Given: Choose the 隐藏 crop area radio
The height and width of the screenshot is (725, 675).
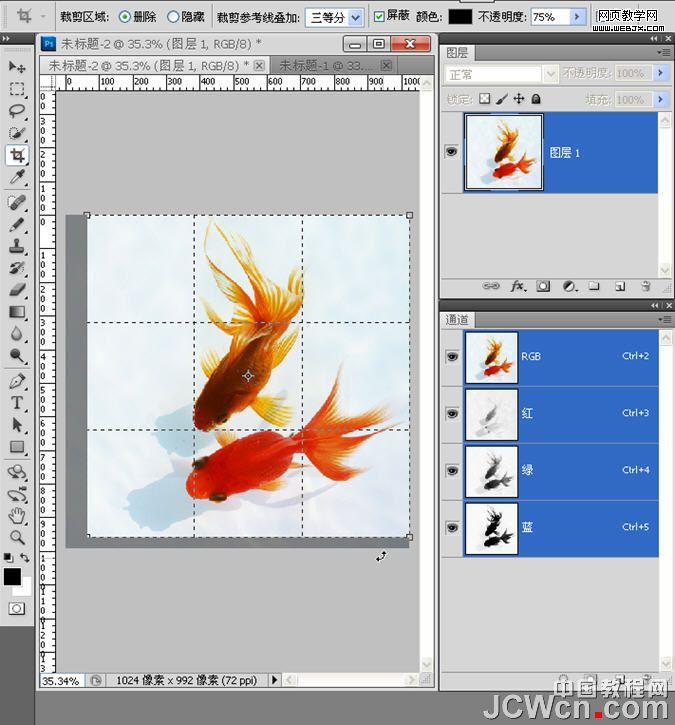Looking at the screenshot, I should click(173, 17).
